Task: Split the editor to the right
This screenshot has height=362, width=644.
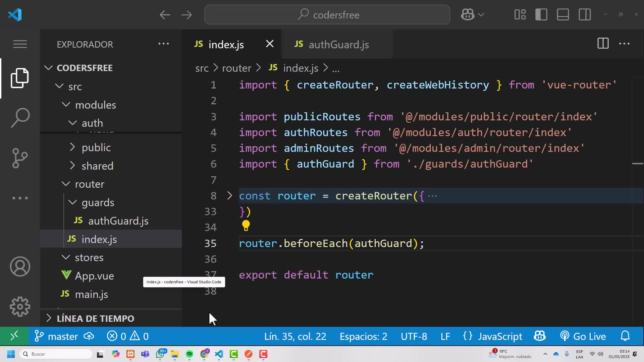Action: 603,44
